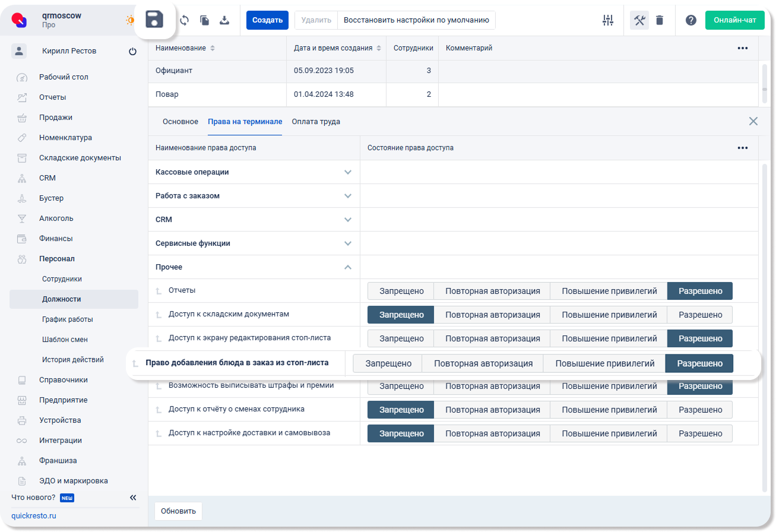Click the basket icon next to Продажи
Screen dimensions: 776x532
22,118
